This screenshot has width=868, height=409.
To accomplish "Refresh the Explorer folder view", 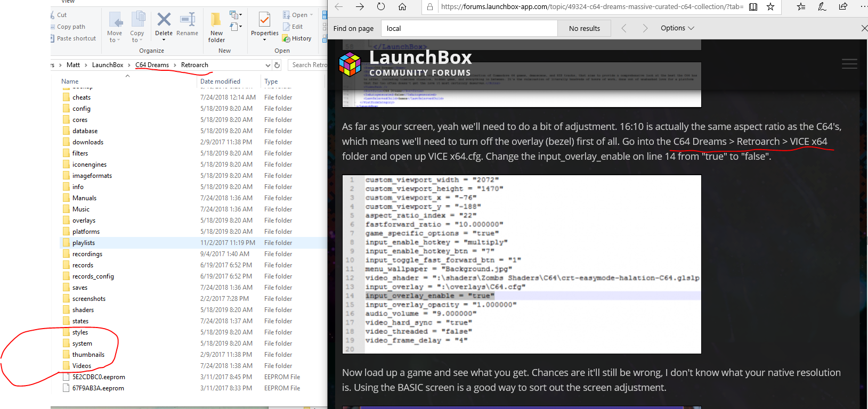I will [277, 65].
